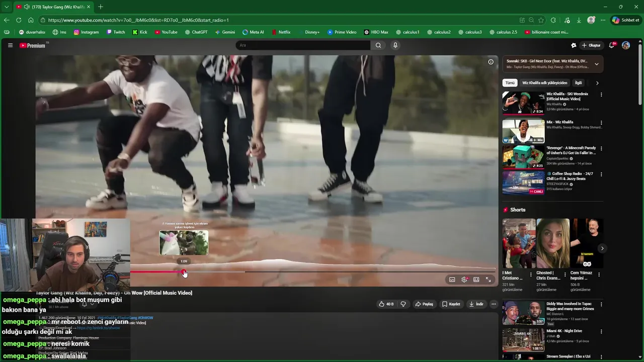Select the İlgili filter chip
644x362 pixels.
click(579, 83)
